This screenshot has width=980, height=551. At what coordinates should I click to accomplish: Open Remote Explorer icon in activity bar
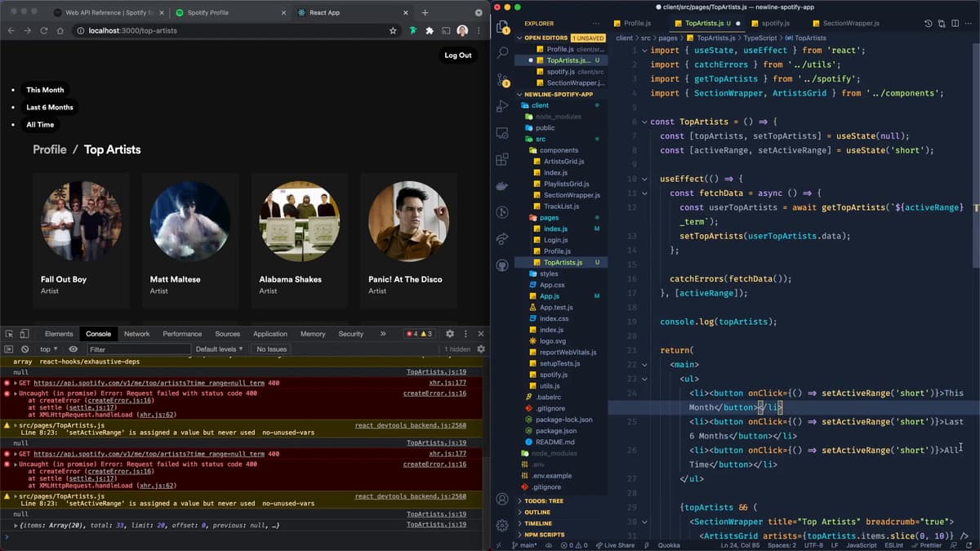click(502, 133)
